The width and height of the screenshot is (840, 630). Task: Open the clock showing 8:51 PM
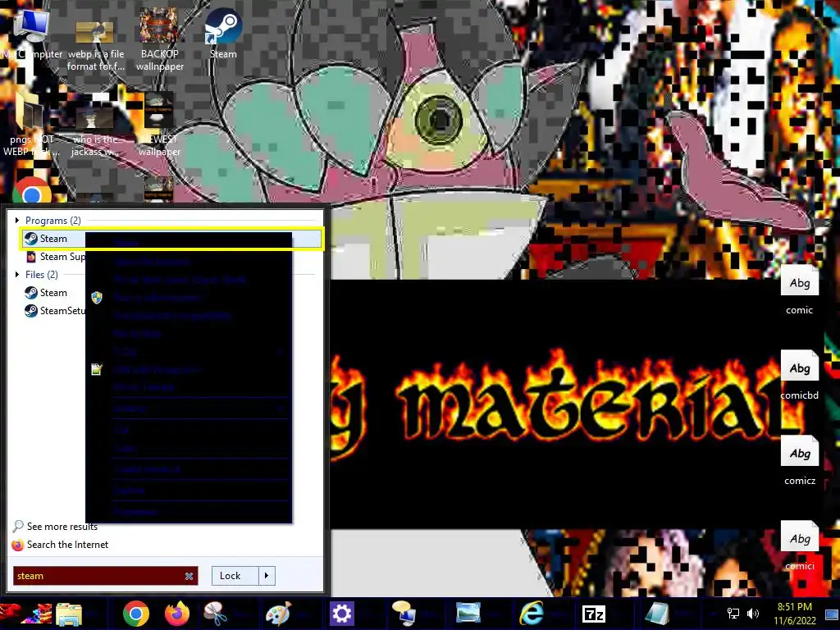tap(794, 614)
